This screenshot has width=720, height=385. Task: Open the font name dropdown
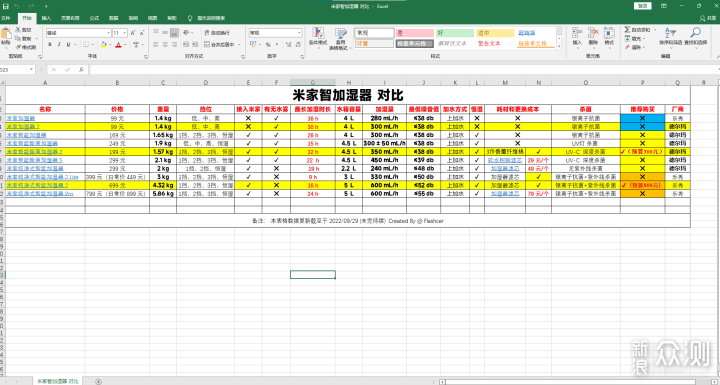coord(108,33)
